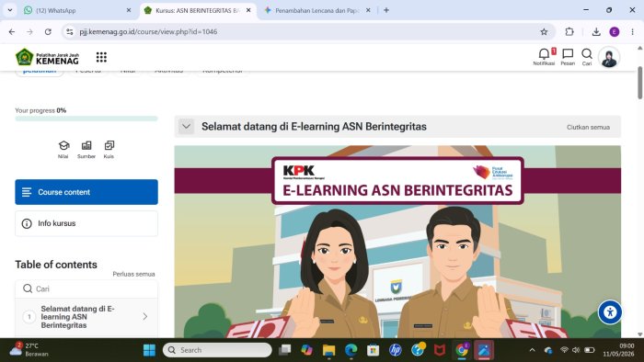
Task: Open the Pesan messages icon
Action: (x=568, y=57)
